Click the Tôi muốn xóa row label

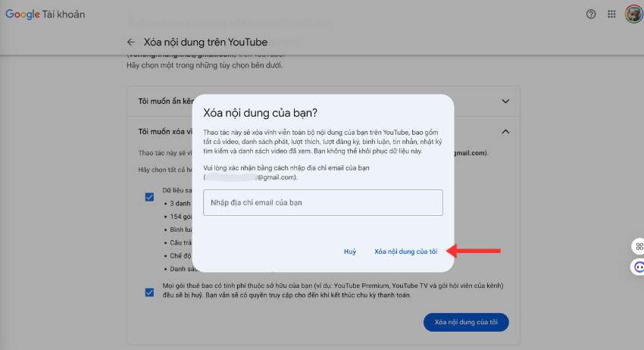pyautogui.click(x=165, y=132)
